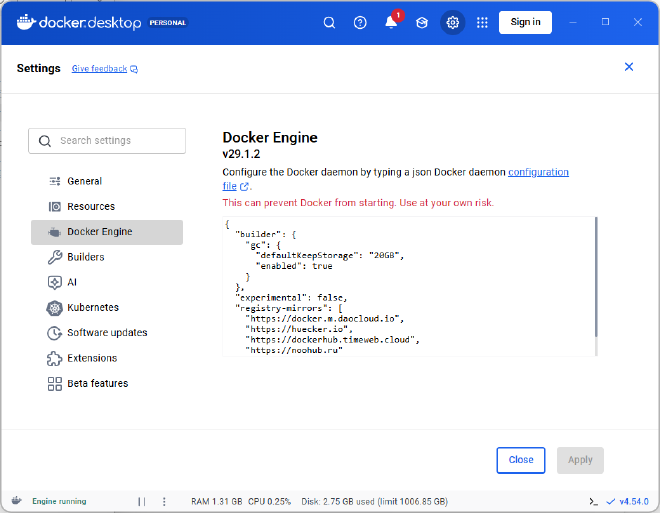Pause the engine from the status bar
The width and height of the screenshot is (660, 513).
[x=141, y=501]
